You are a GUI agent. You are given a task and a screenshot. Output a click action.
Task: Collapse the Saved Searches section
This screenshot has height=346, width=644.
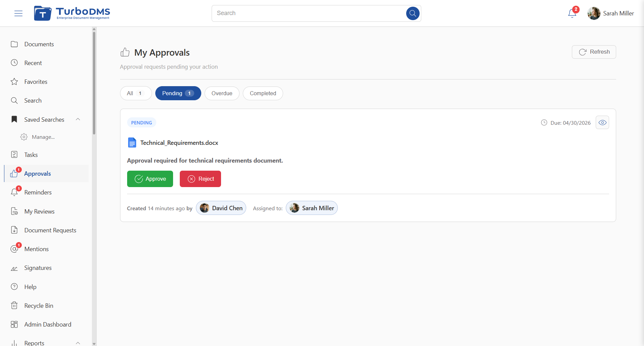coord(78,119)
